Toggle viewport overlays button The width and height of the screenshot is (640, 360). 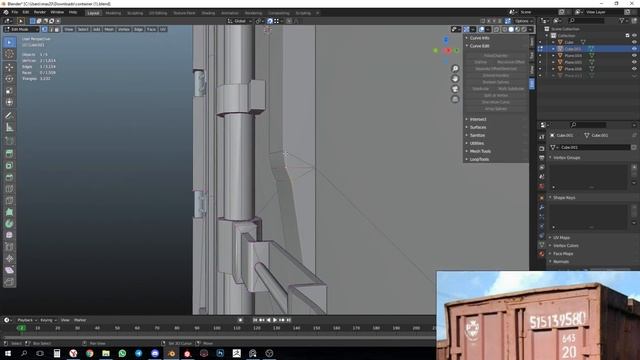pos(482,29)
